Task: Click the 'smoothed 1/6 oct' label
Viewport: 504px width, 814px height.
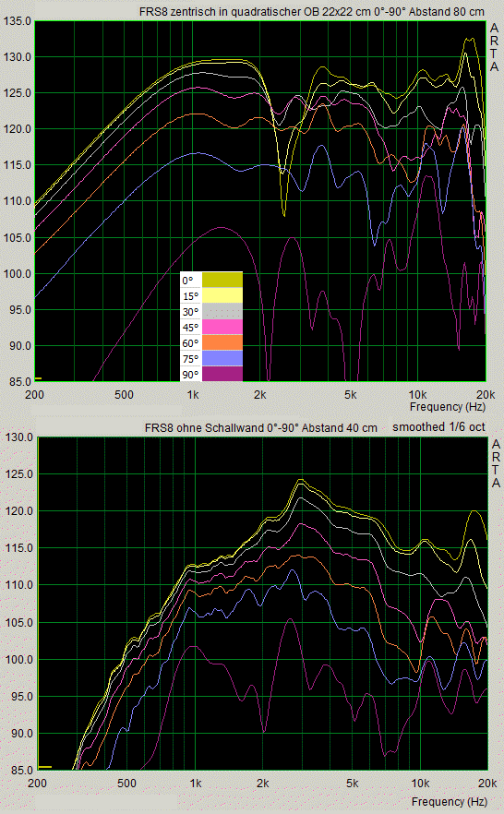Action: (x=438, y=427)
